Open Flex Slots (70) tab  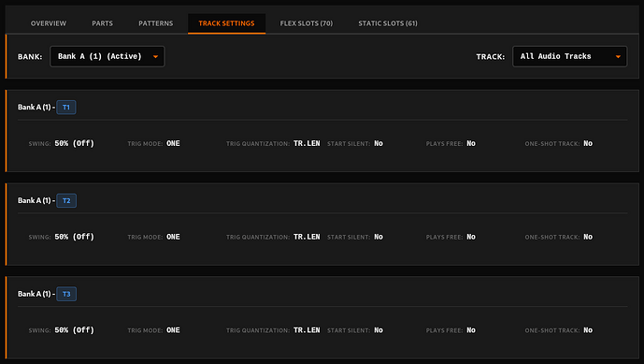tap(307, 23)
